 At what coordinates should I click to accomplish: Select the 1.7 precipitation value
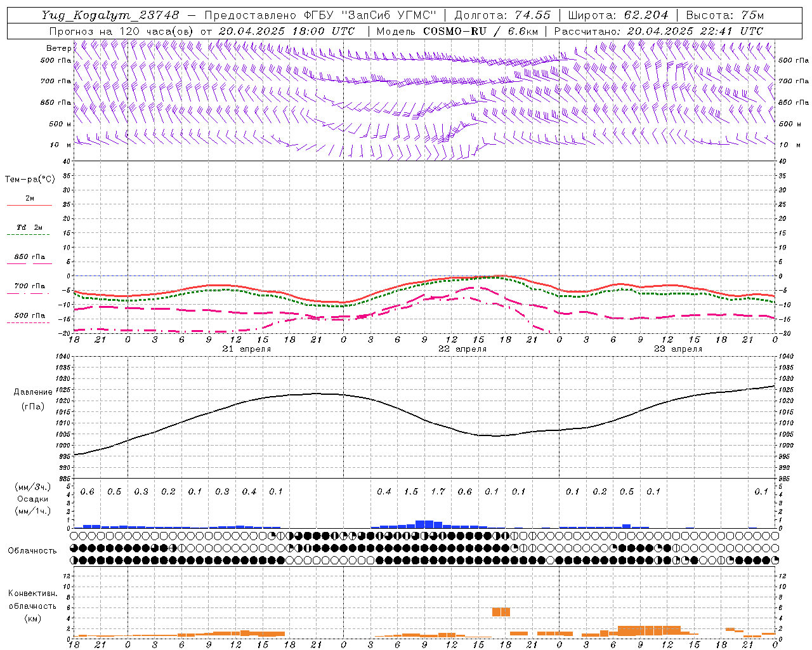tap(438, 491)
